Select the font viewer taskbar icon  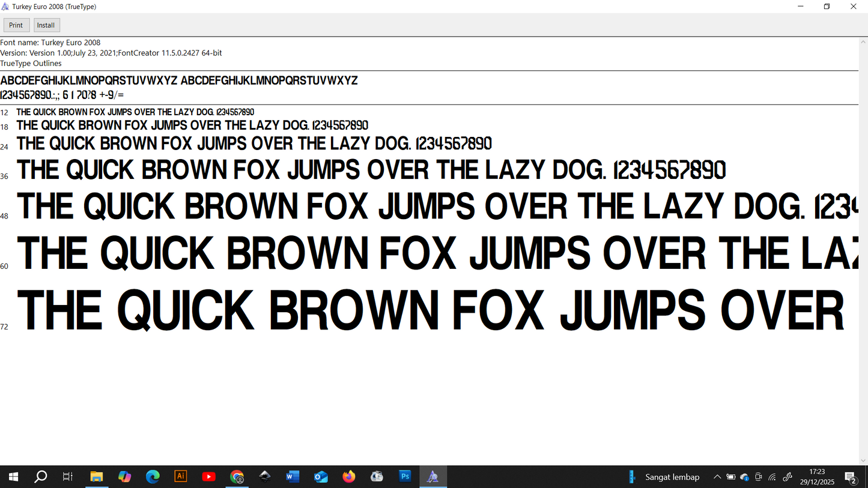pos(433,477)
